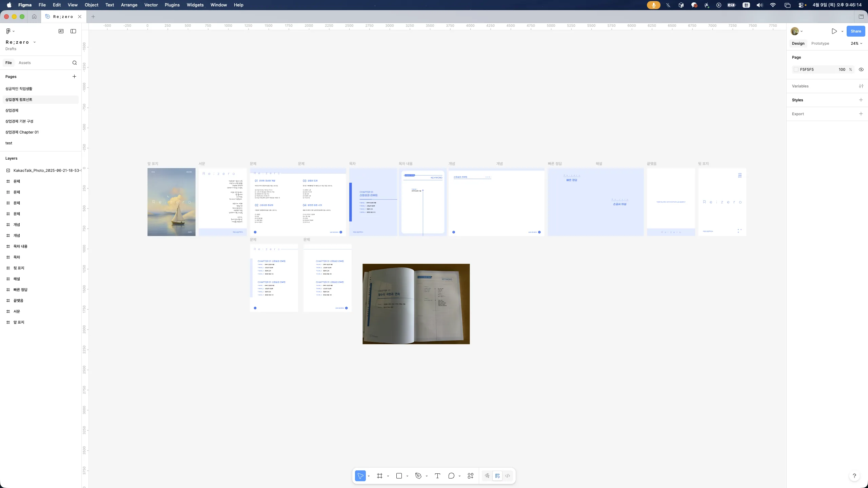
Task: Open the Figma main menu dropdown
Action: click(10, 31)
